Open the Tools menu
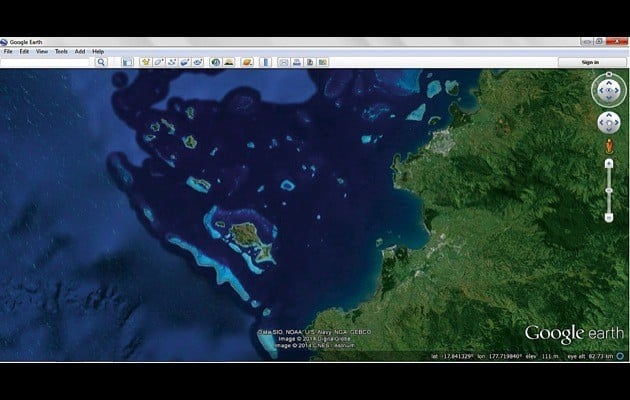This screenshot has width=630, height=400. (61, 51)
